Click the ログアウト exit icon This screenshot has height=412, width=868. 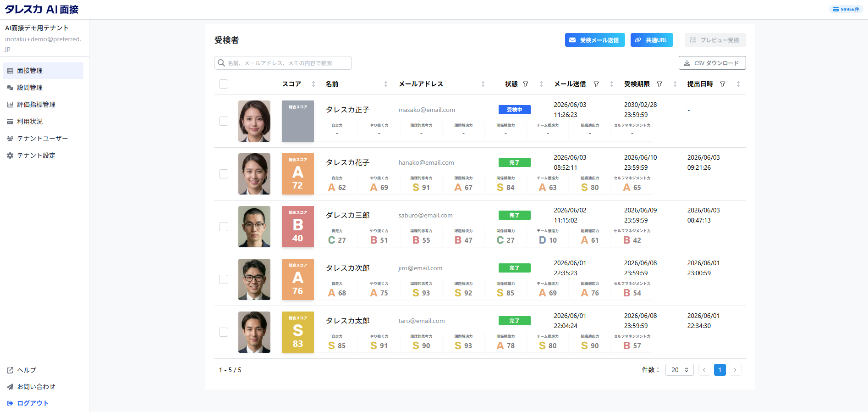click(10, 403)
